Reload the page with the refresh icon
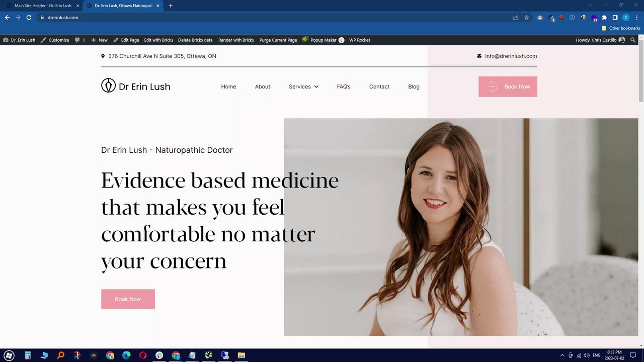644x362 pixels. [29, 18]
